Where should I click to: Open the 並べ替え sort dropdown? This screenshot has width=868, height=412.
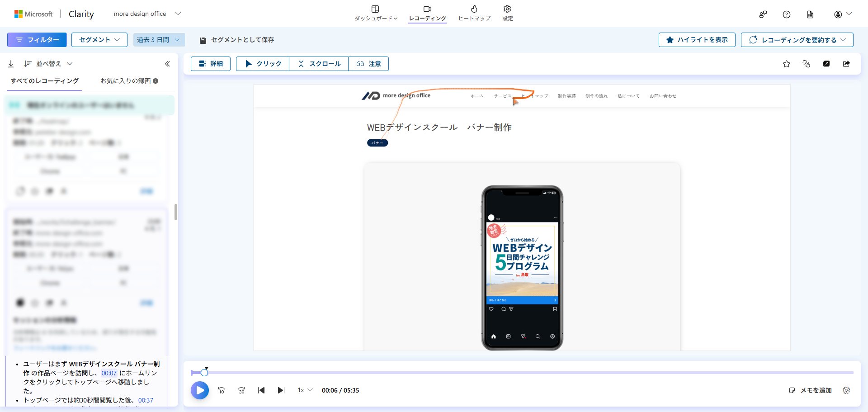click(x=48, y=64)
